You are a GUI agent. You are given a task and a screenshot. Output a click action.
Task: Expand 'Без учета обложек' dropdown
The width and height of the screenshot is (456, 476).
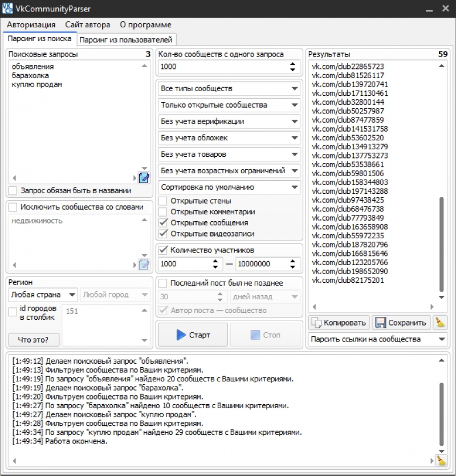point(229,138)
